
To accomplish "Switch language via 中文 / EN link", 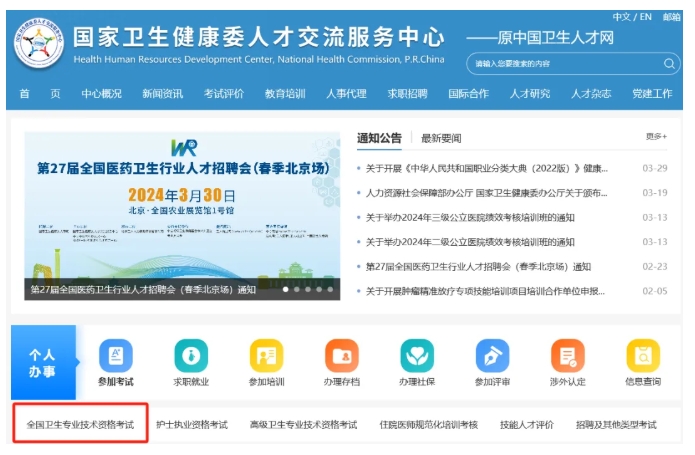I will tap(632, 17).
